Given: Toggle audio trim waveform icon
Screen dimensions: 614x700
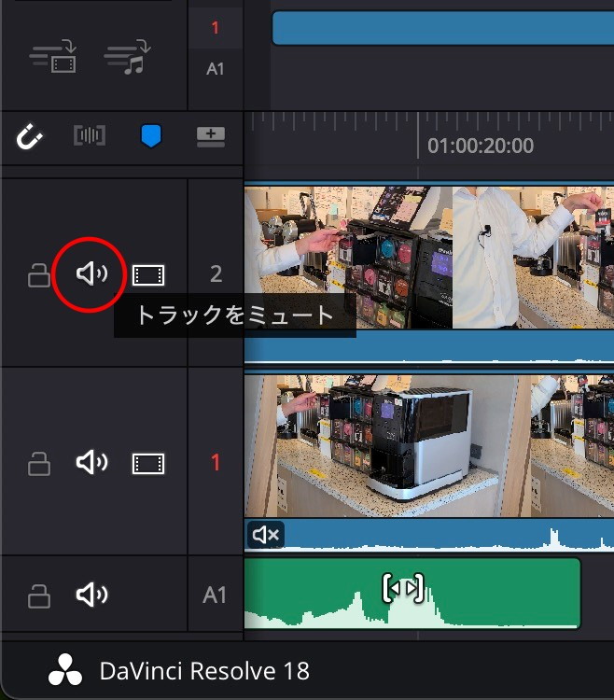Looking at the screenshot, I should (x=90, y=135).
